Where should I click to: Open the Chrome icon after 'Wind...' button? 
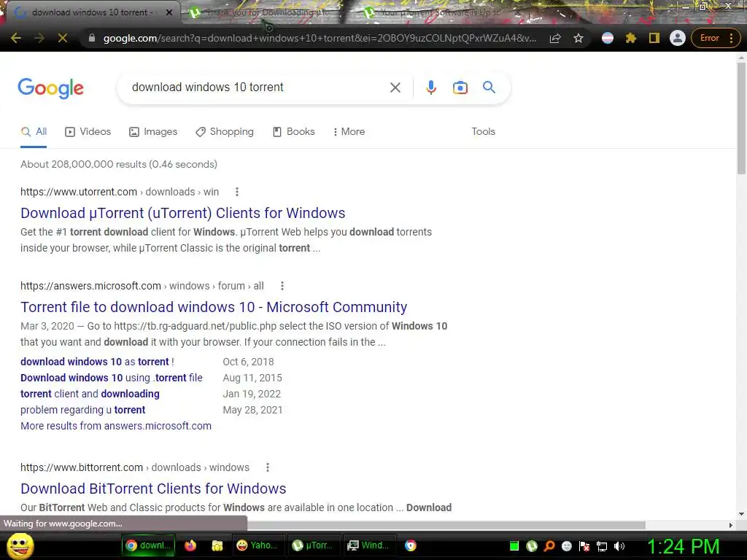coord(410,545)
